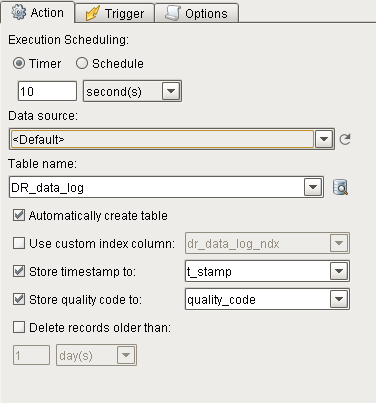The image size is (376, 403).
Task: Open the database table browser icon
Action: pyautogui.click(x=341, y=187)
